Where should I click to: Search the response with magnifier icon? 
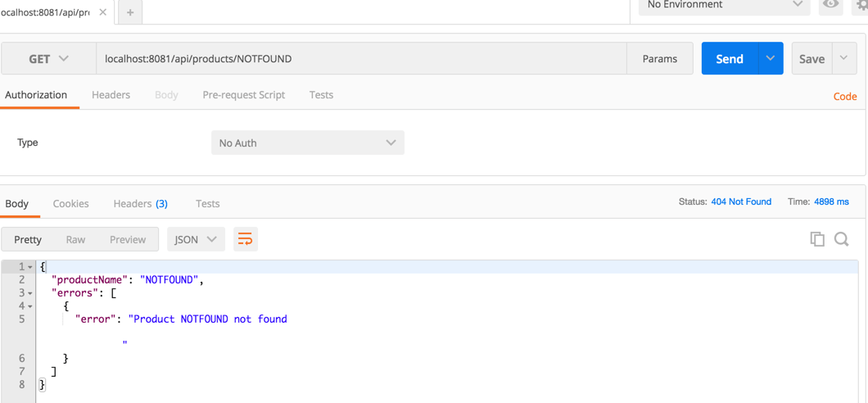tap(842, 238)
